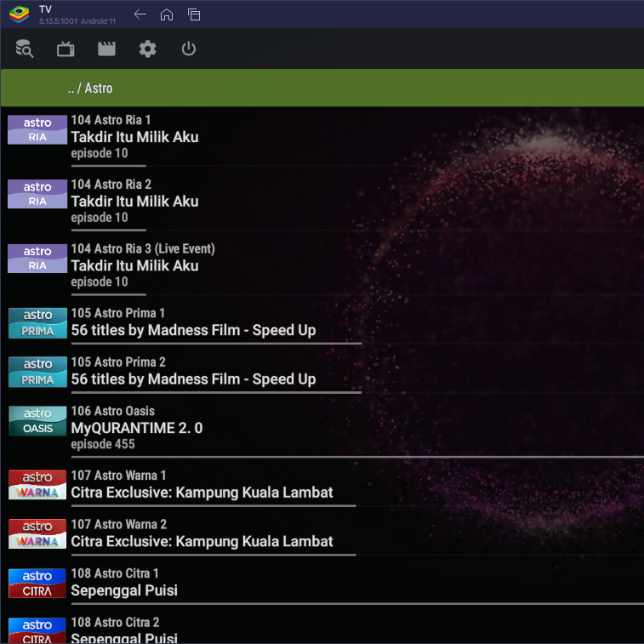Go back using the arrow icon
The image size is (644, 644).
click(140, 14)
